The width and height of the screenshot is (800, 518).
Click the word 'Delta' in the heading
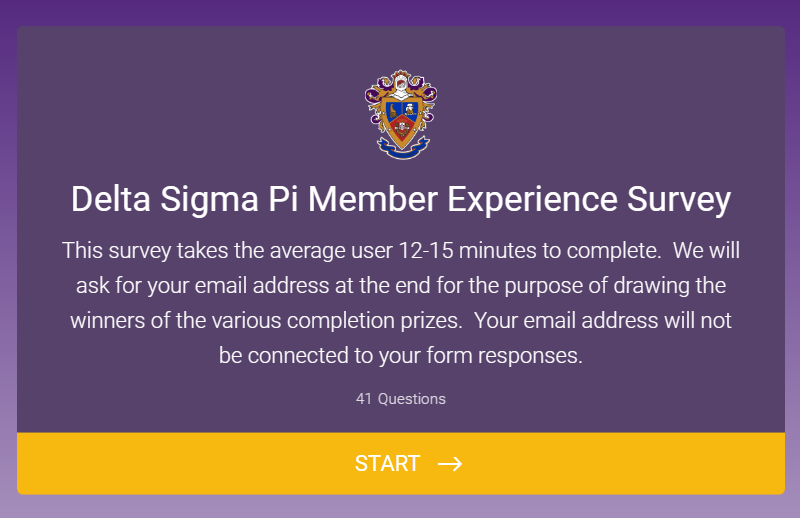point(111,200)
